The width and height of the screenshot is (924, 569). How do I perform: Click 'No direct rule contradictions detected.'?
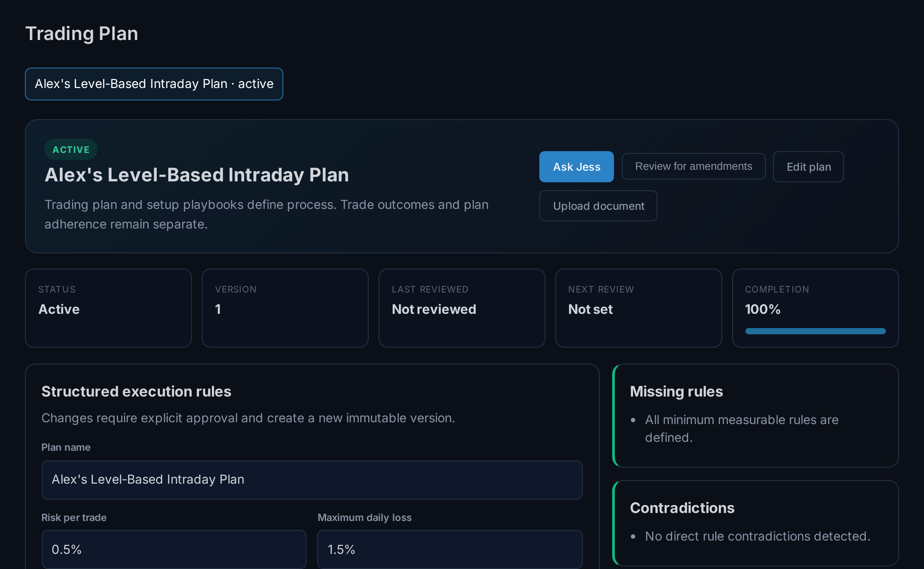click(758, 536)
